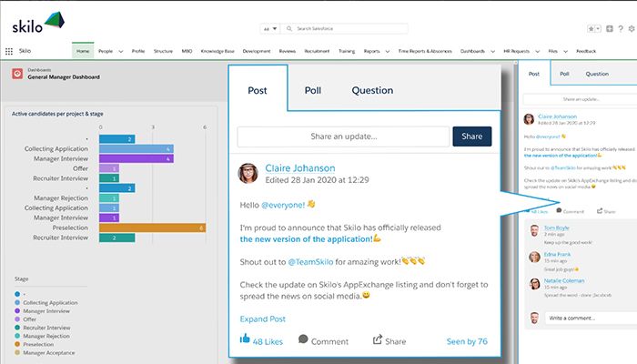Open the app launcher grid icon
Viewport: 637px width, 364px height.
tap(9, 51)
